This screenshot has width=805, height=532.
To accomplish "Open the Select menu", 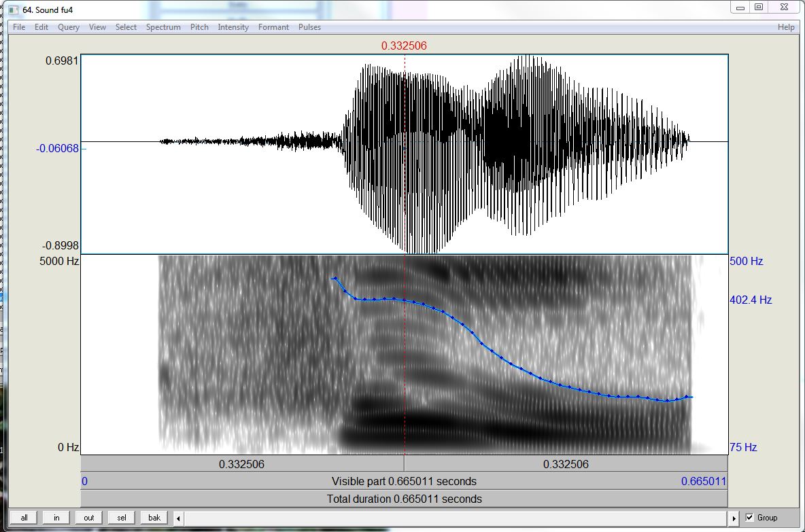I will 126,27.
